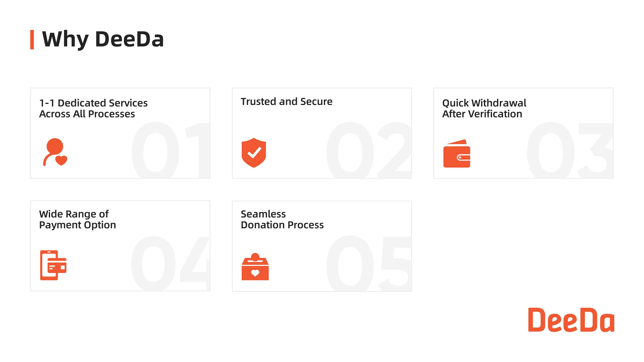Click 'Wide Range of Payment Option' text
This screenshot has height=362, width=644.
click(x=78, y=220)
